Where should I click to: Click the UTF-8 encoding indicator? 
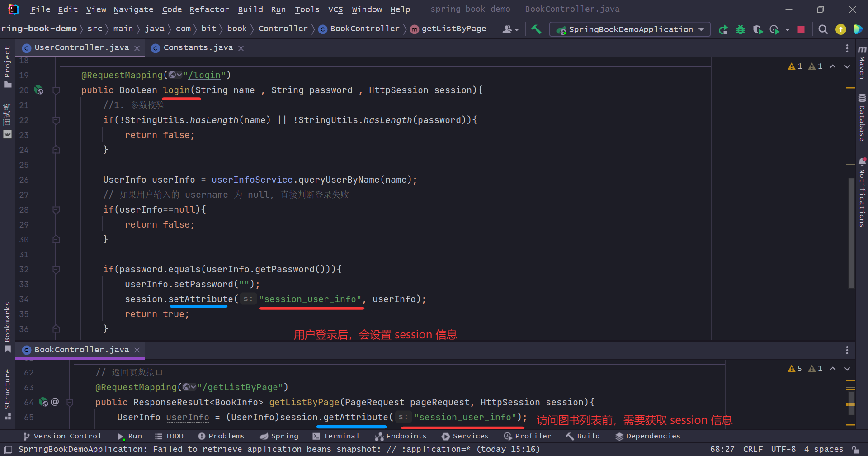click(x=783, y=449)
